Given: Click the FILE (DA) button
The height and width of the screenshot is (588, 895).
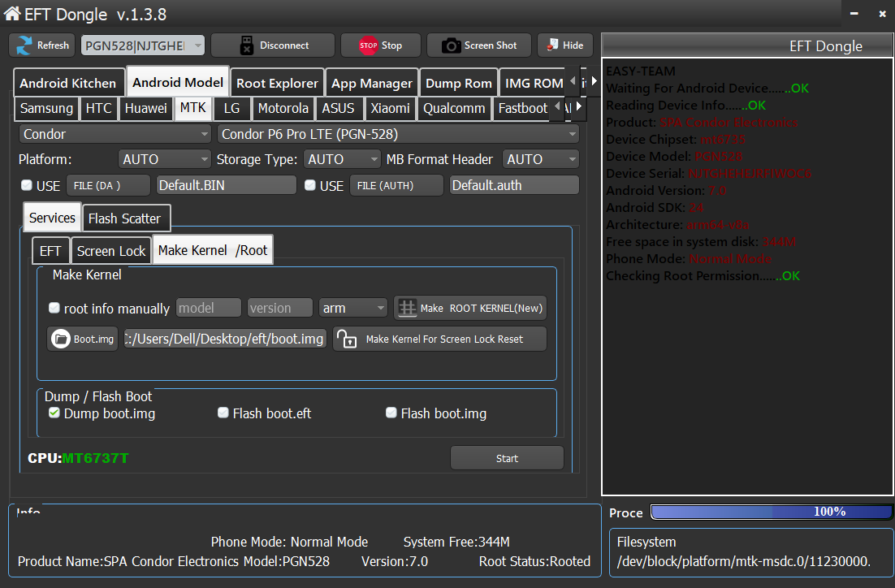Looking at the screenshot, I should coord(108,185).
